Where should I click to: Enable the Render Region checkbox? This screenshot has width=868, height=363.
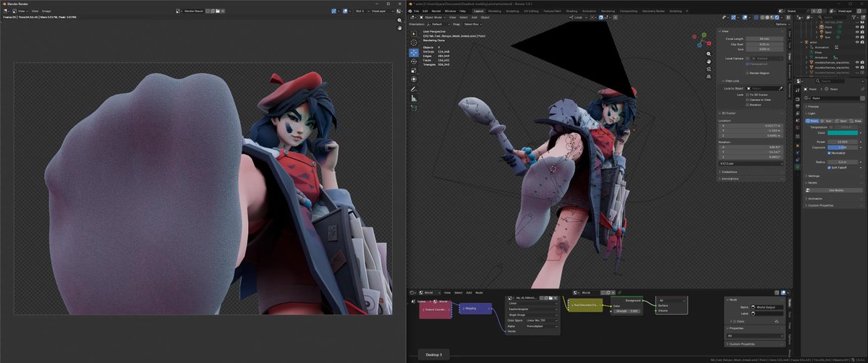point(747,73)
